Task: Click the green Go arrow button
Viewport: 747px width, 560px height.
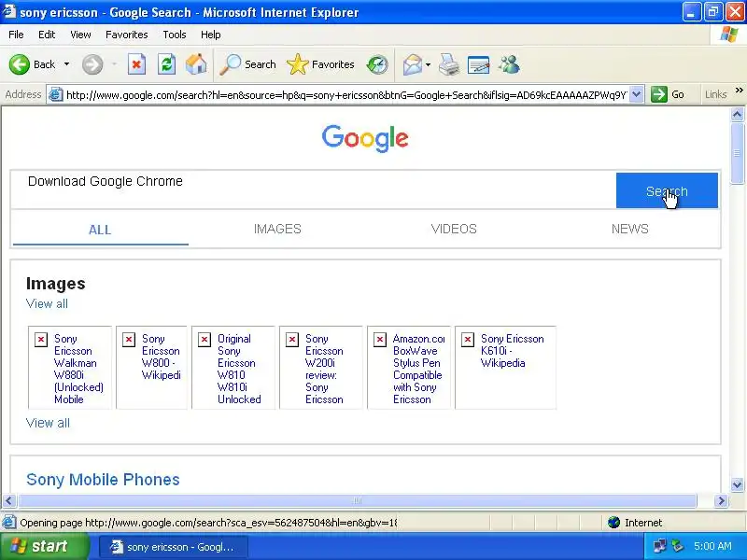Action: [668, 94]
